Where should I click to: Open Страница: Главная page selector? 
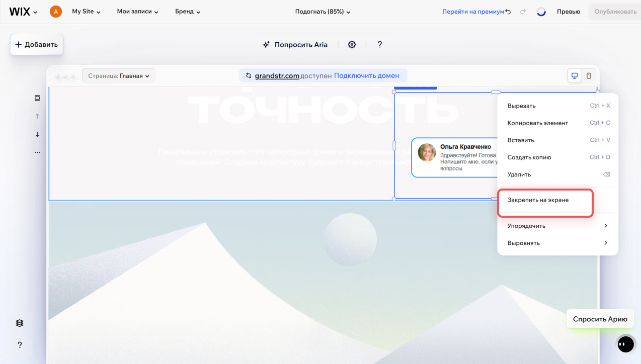tap(119, 76)
